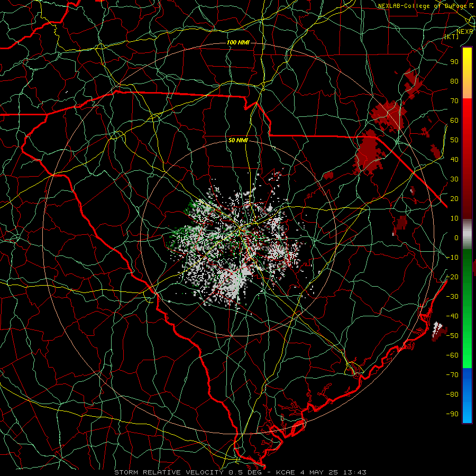Image resolution: width=476 pixels, height=476 pixels.
Task: Click the 13:43 timestamp in the footer
Action: pyautogui.click(x=354, y=472)
